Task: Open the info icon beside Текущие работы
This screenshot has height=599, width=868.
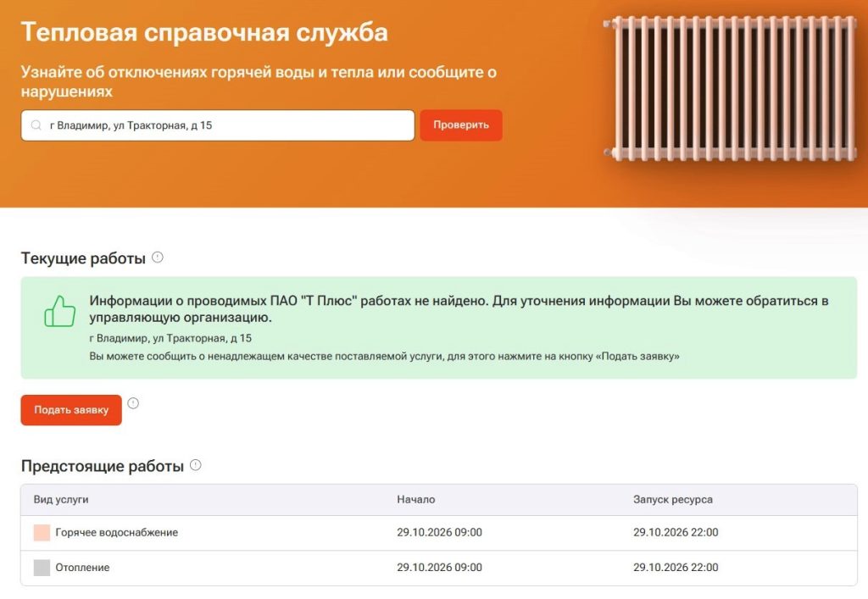Action: pos(158,258)
